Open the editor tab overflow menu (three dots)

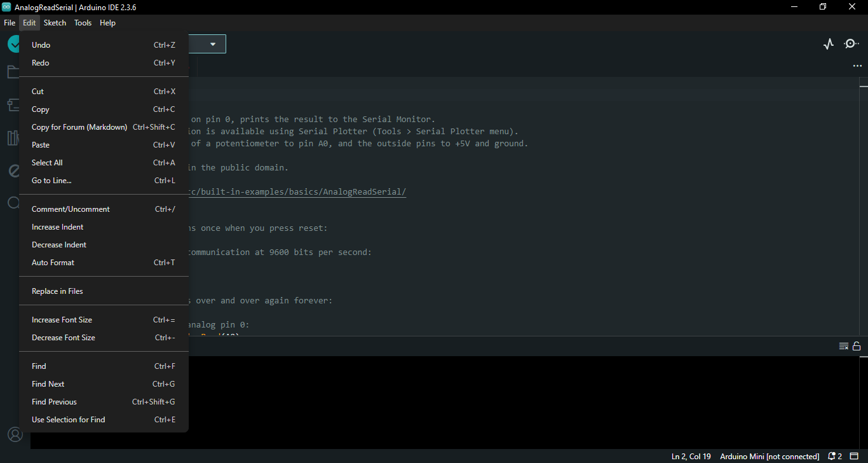coord(857,66)
